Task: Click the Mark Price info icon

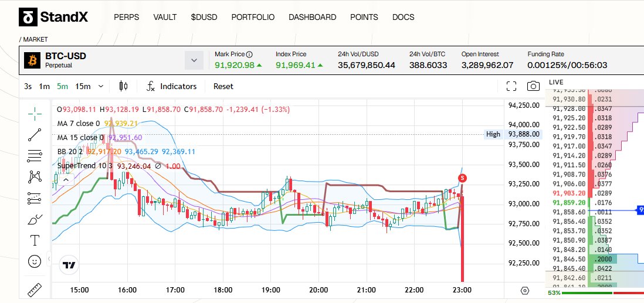Action: (250, 54)
